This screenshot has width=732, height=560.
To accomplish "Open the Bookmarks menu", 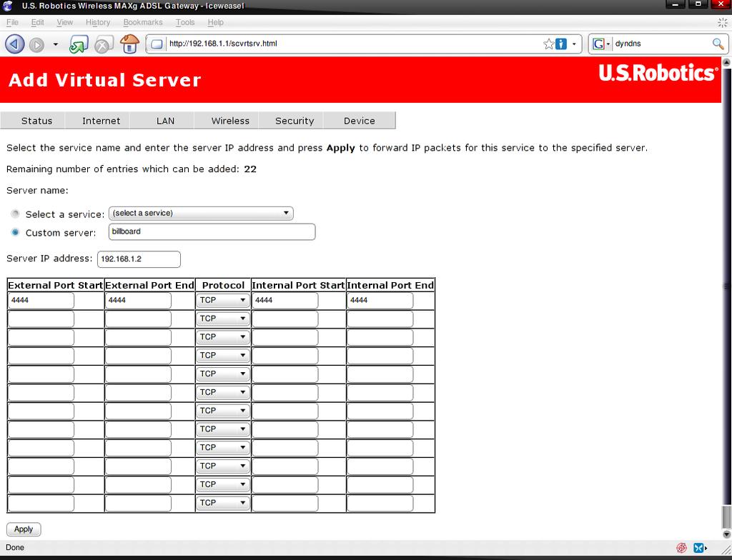I will (x=143, y=22).
